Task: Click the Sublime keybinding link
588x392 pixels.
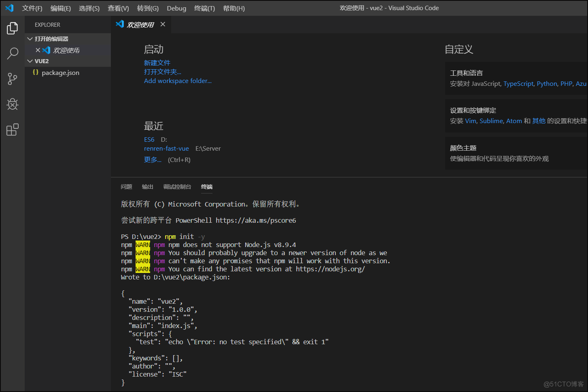Action: [x=491, y=121]
